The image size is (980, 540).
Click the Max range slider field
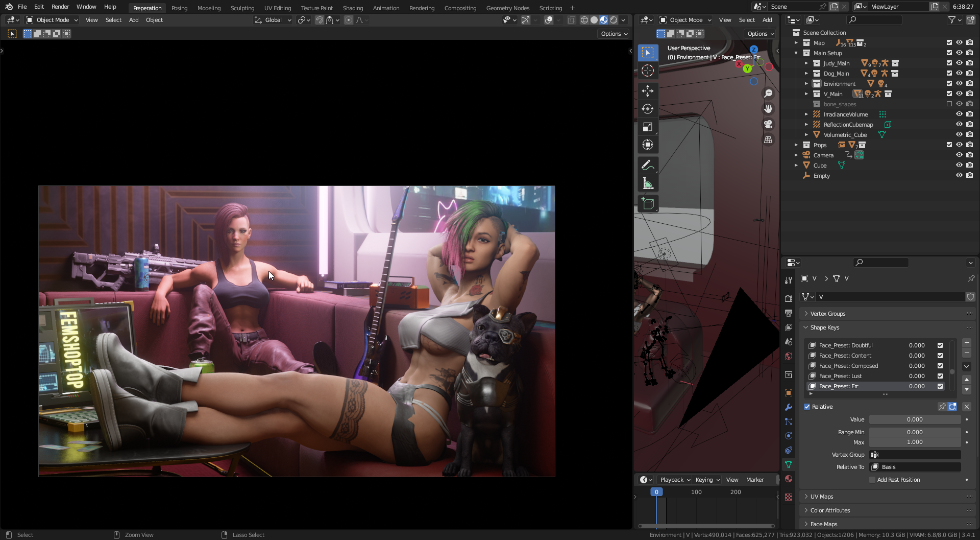(x=915, y=442)
